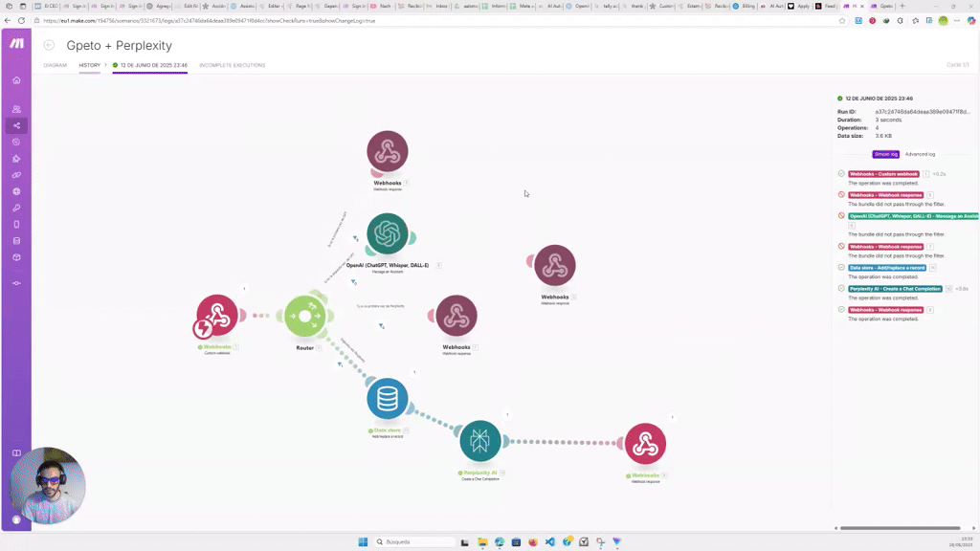Click the horizontal scrollbar under the log panel
980x551 pixels.
[x=900, y=528]
